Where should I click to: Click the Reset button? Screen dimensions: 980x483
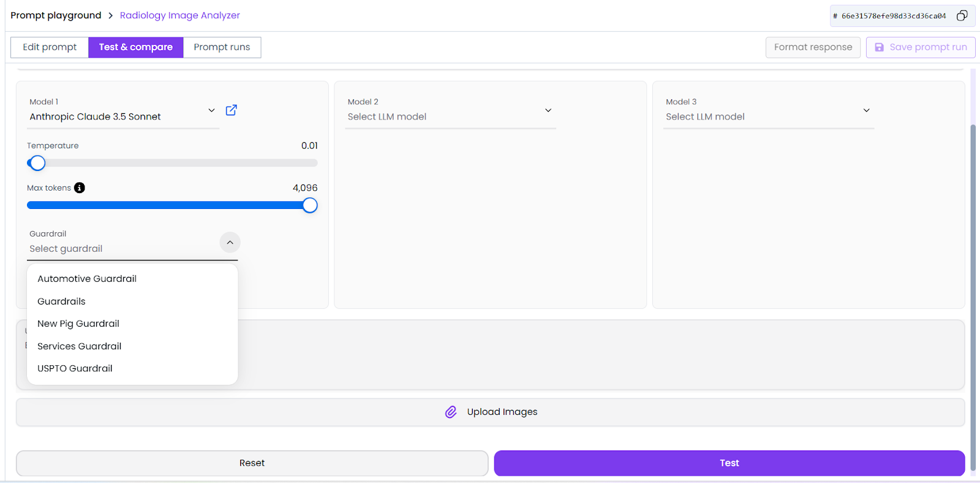pyautogui.click(x=252, y=463)
